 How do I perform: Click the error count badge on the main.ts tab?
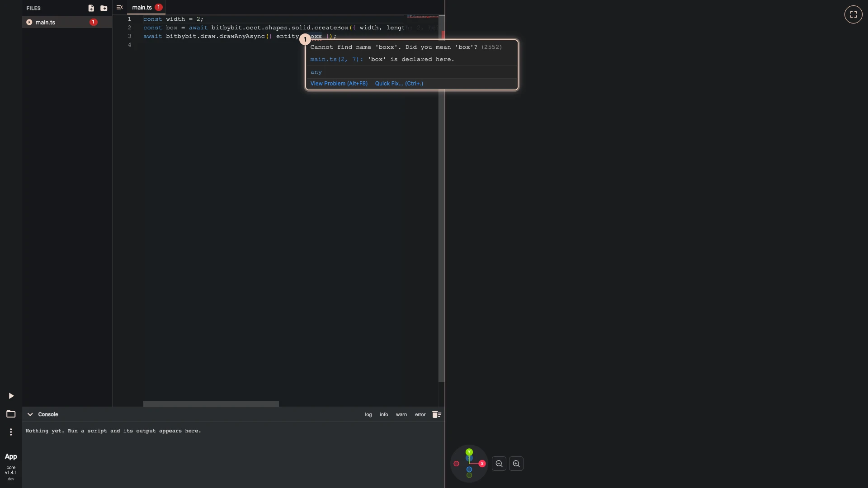click(159, 7)
